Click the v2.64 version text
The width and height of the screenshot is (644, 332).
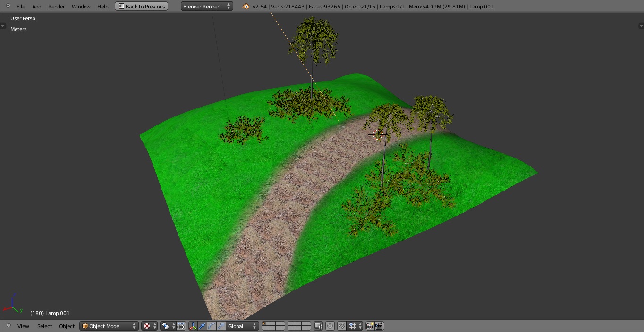click(260, 7)
